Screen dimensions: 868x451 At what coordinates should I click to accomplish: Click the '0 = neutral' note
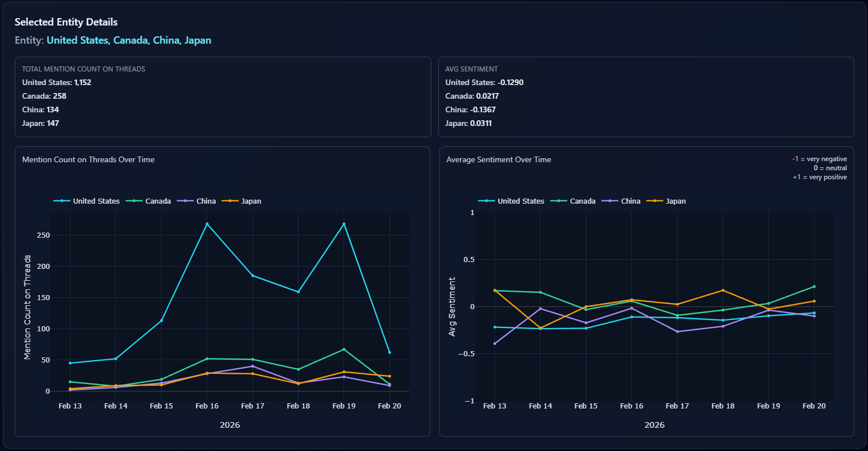pyautogui.click(x=830, y=168)
